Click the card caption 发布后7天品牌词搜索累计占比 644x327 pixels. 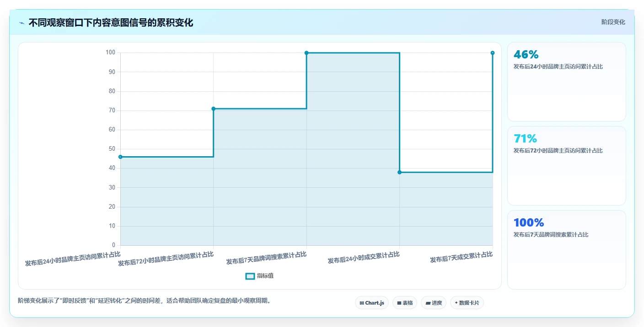tap(551, 235)
